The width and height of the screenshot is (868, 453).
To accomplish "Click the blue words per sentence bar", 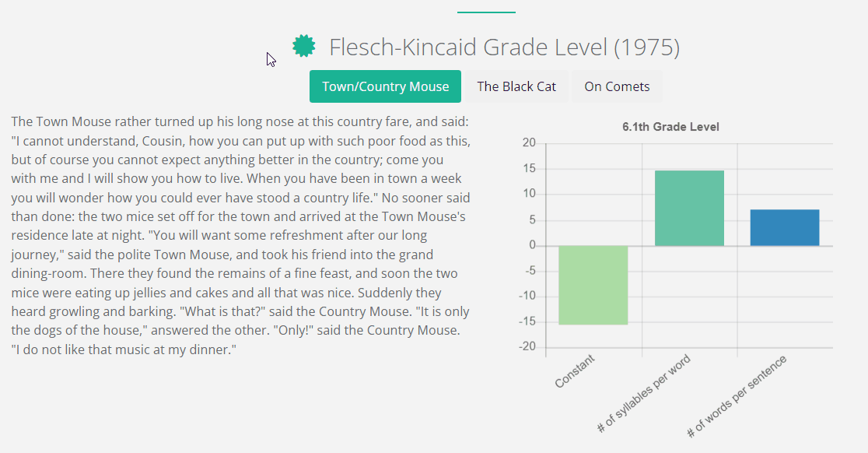I will pyautogui.click(x=785, y=227).
